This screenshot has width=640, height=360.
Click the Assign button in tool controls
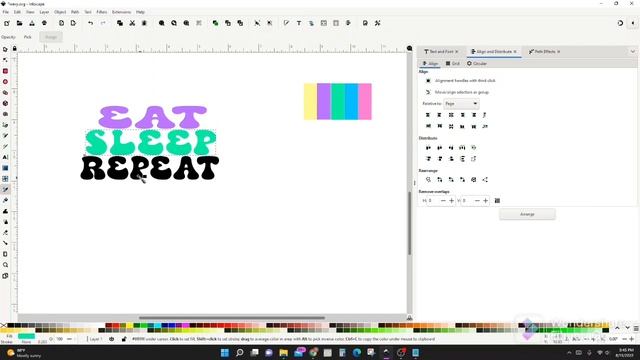[51, 37]
